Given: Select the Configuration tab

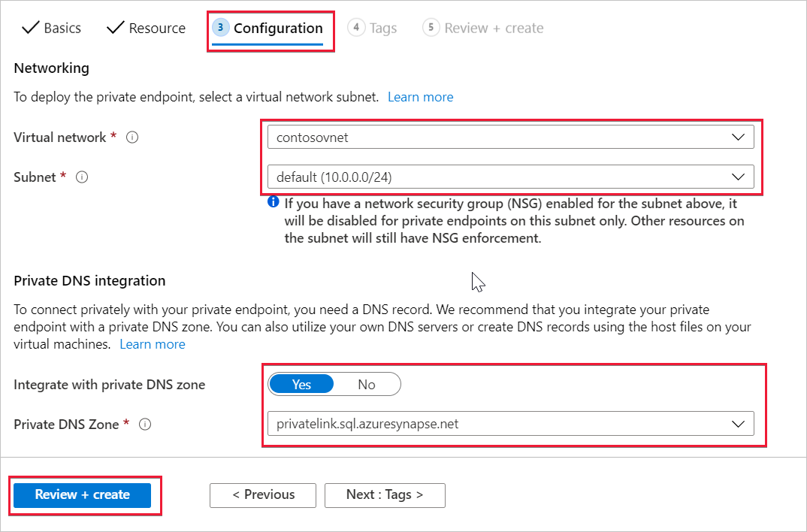Looking at the screenshot, I should 267,28.
